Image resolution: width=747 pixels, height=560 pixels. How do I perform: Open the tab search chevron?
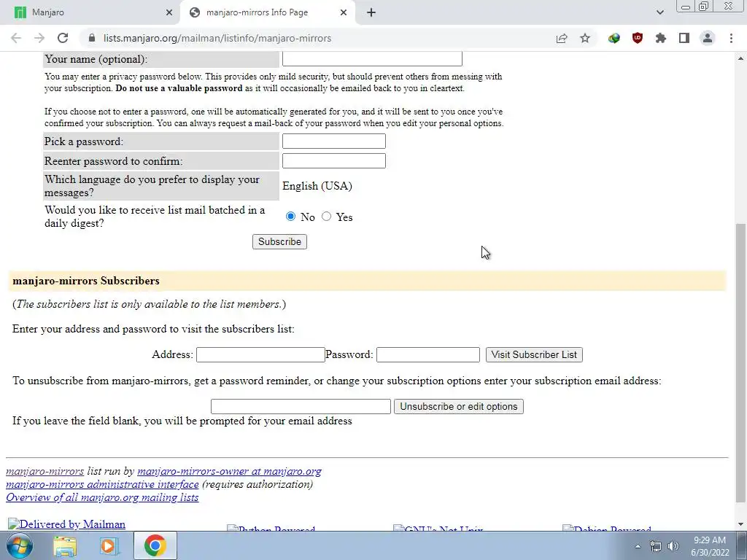[659, 12]
